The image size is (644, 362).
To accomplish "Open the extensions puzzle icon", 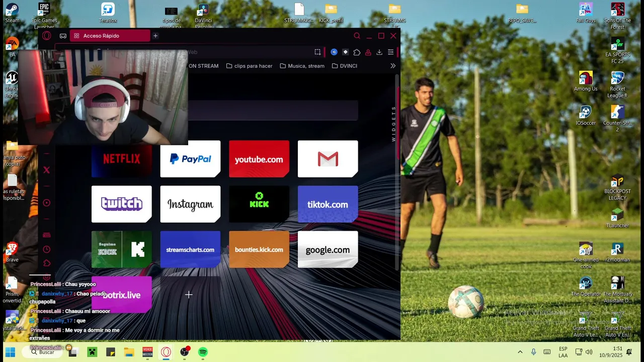I will (357, 52).
